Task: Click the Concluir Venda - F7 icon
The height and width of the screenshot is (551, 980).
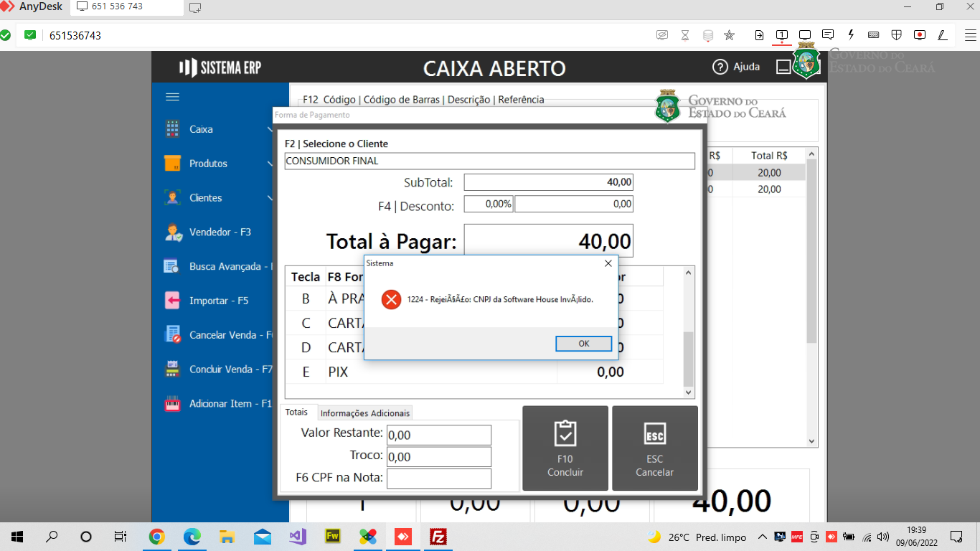Action: (172, 369)
